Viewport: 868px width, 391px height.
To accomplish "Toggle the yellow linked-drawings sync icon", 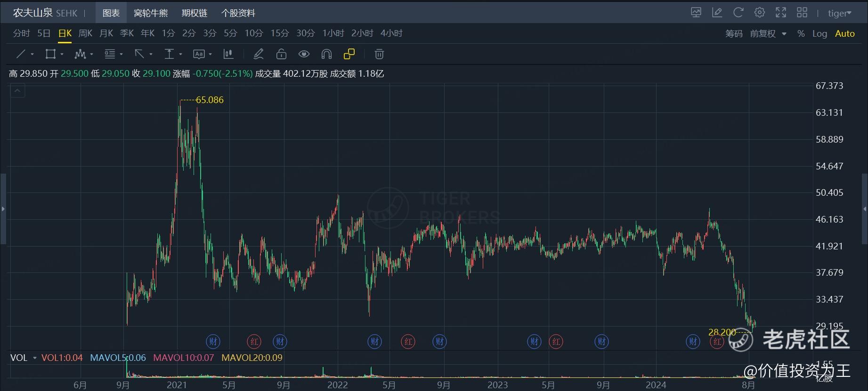I will (349, 54).
